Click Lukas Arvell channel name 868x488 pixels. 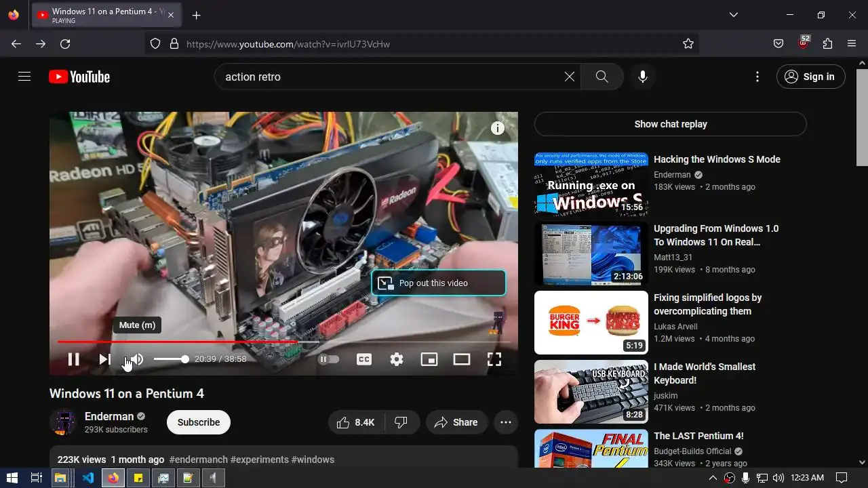pyautogui.click(x=675, y=327)
